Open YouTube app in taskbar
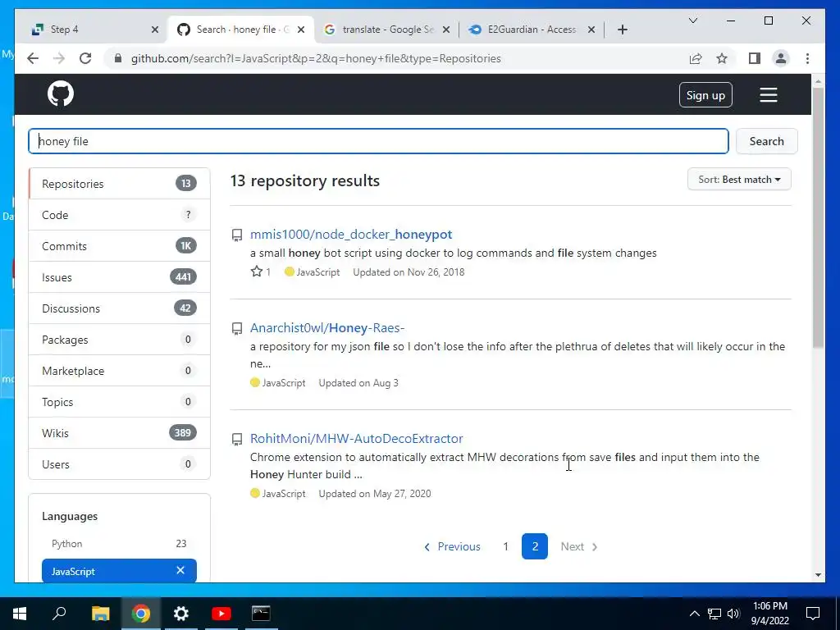This screenshot has height=630, width=840. pos(221,614)
